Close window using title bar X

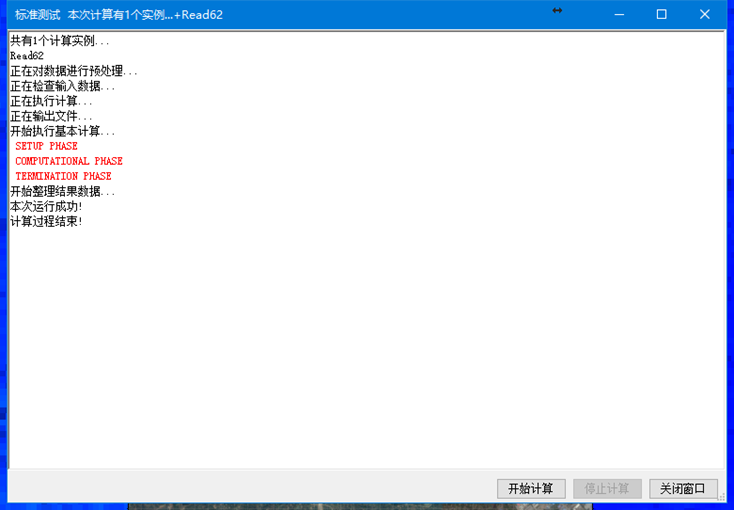pos(705,15)
